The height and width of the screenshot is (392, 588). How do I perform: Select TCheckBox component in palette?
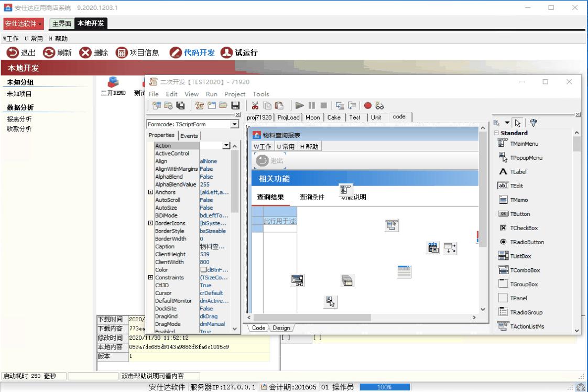tap(518, 227)
